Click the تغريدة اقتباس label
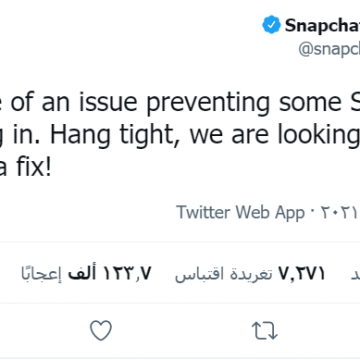360x360 pixels. tap(224, 275)
